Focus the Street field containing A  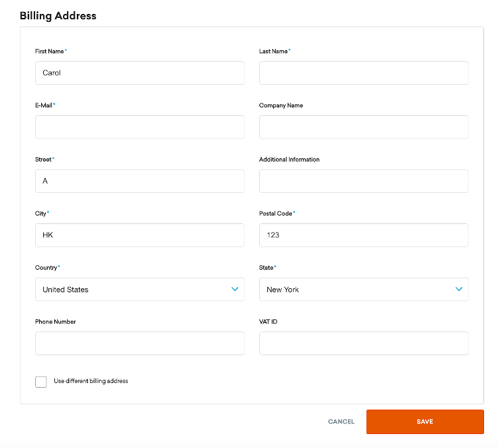click(x=139, y=181)
